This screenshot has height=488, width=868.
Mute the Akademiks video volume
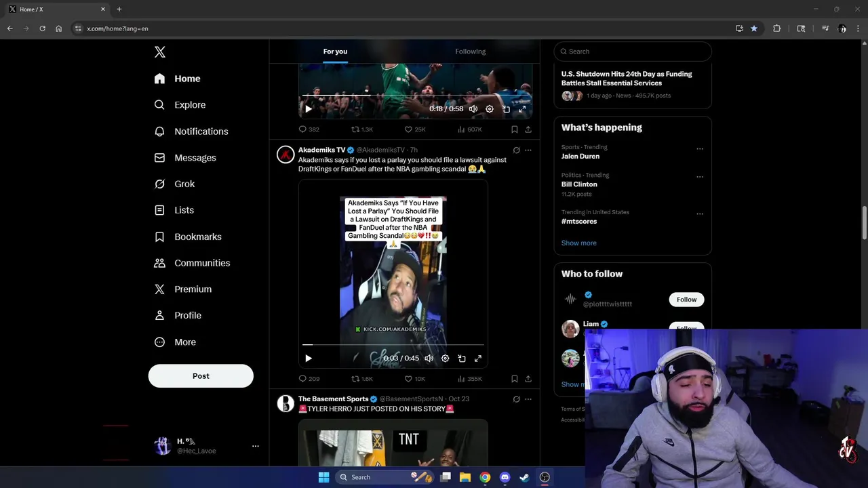429,359
